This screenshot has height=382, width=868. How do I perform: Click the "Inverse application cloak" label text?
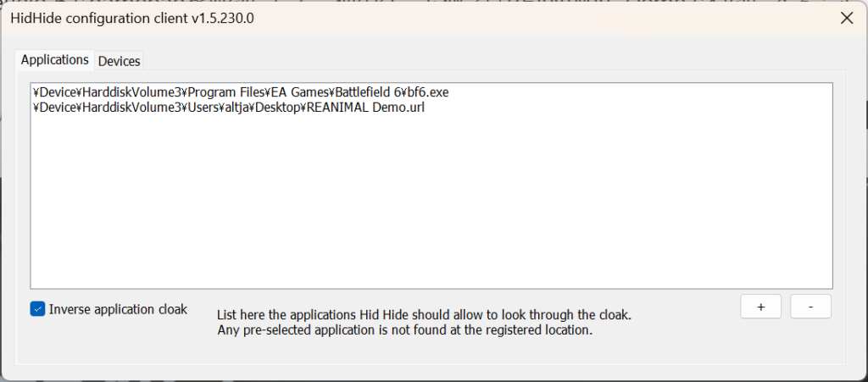point(118,309)
